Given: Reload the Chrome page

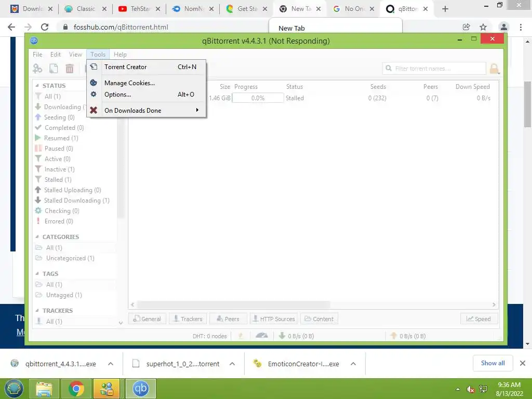Looking at the screenshot, I should (45, 27).
